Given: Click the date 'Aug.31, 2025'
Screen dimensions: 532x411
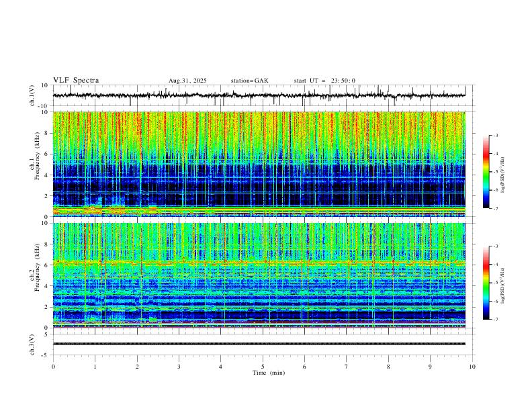Looking at the screenshot, I should [x=187, y=81].
